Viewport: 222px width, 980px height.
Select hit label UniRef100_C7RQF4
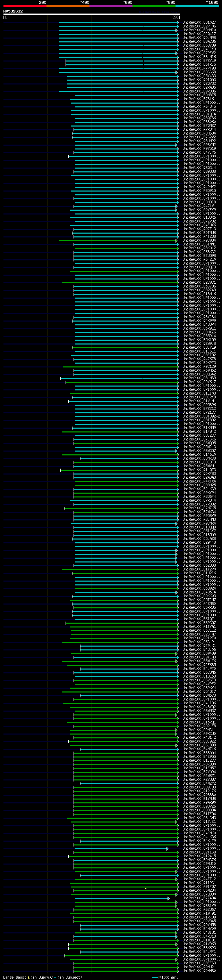[199, 500]
